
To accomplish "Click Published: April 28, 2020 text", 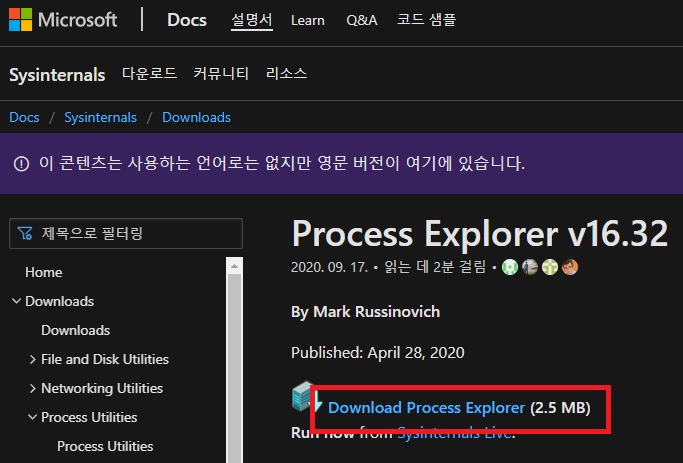I will [378, 352].
